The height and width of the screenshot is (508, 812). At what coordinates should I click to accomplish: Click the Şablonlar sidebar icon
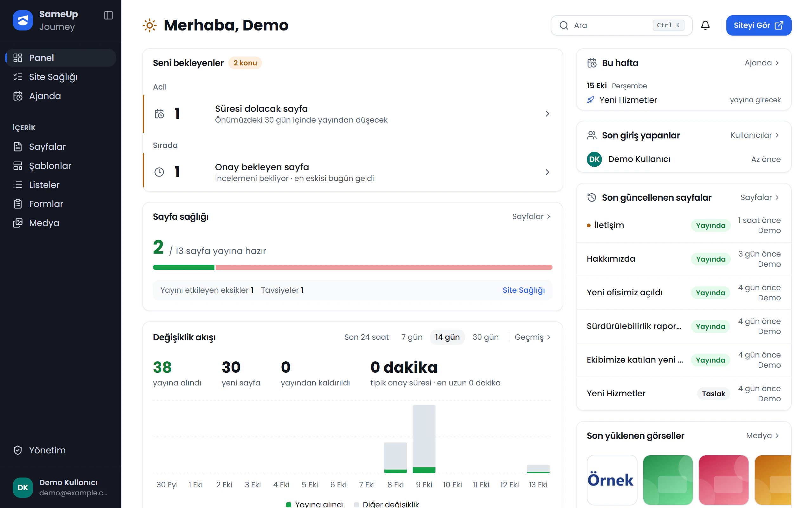tap(18, 166)
